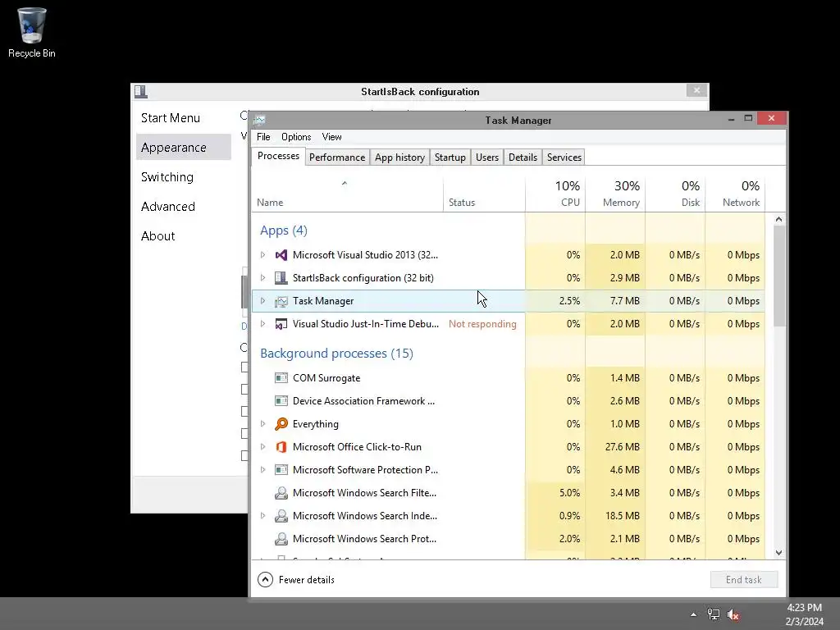This screenshot has height=630, width=840.
Task: Expand Visual Studio Just-In-Time Debugger group
Action: pos(262,324)
